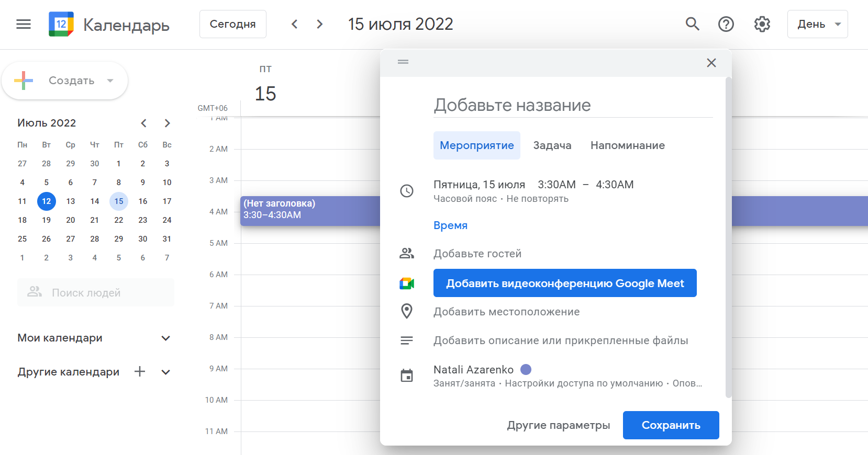The width and height of the screenshot is (868, 455).
Task: Grab the dialog drag handle
Action: (x=403, y=62)
